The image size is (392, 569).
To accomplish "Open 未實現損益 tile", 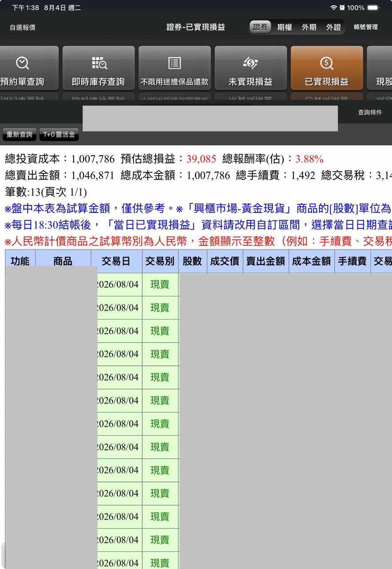I will tap(251, 68).
